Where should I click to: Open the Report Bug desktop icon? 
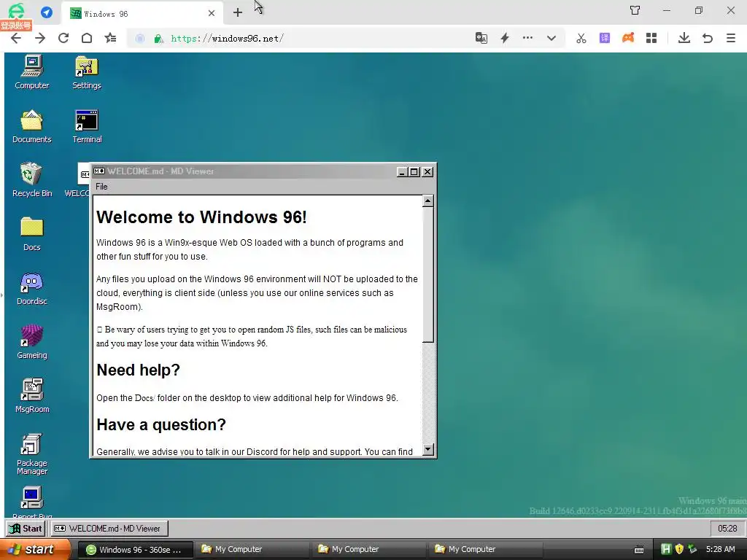coord(32,502)
